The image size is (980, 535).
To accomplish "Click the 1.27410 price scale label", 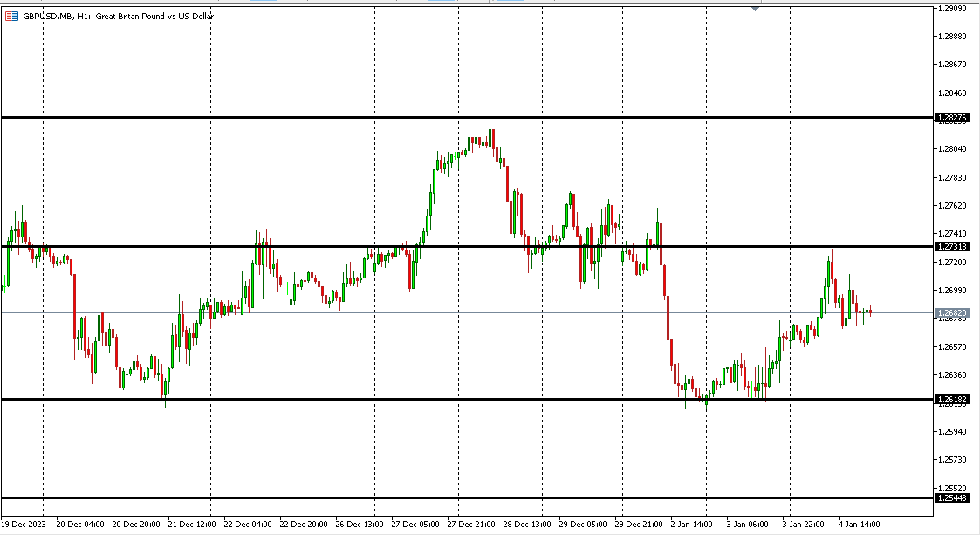I will coord(952,234).
